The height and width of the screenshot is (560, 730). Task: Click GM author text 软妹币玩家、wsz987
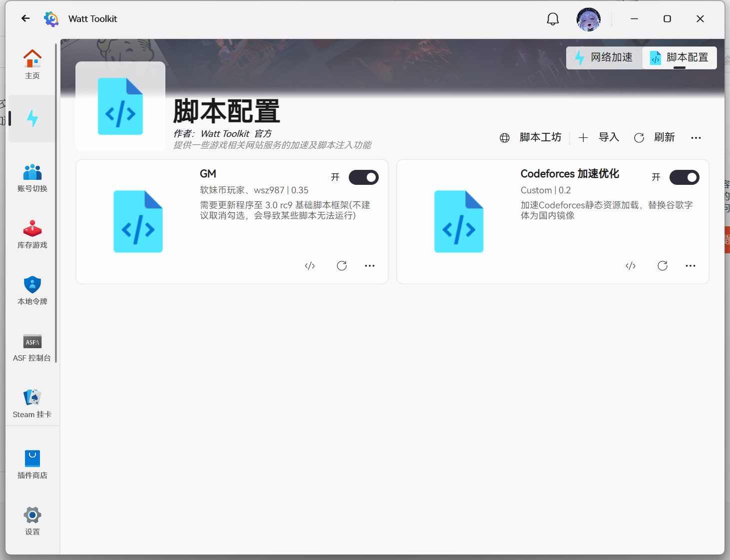point(242,190)
